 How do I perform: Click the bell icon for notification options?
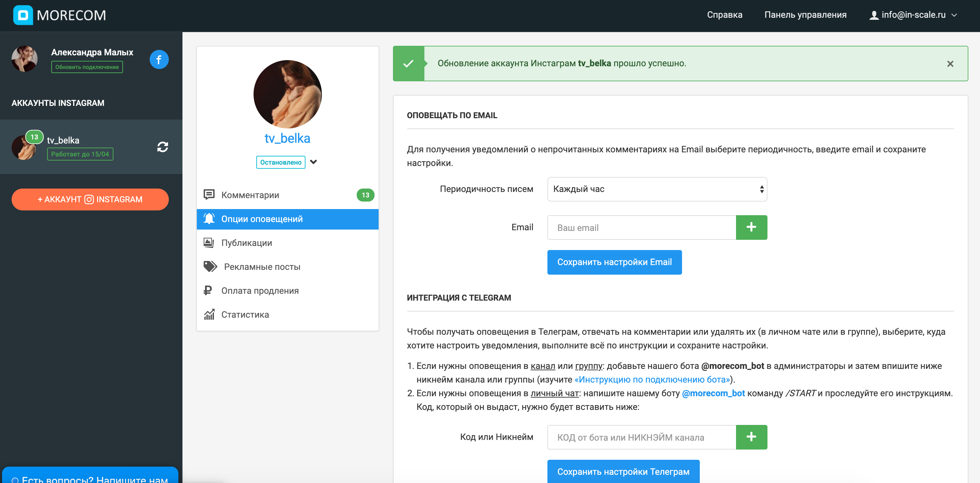[x=209, y=219]
